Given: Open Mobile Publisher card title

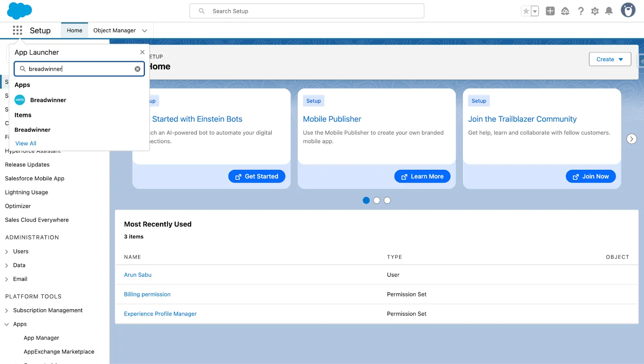Looking at the screenshot, I should coord(332,119).
